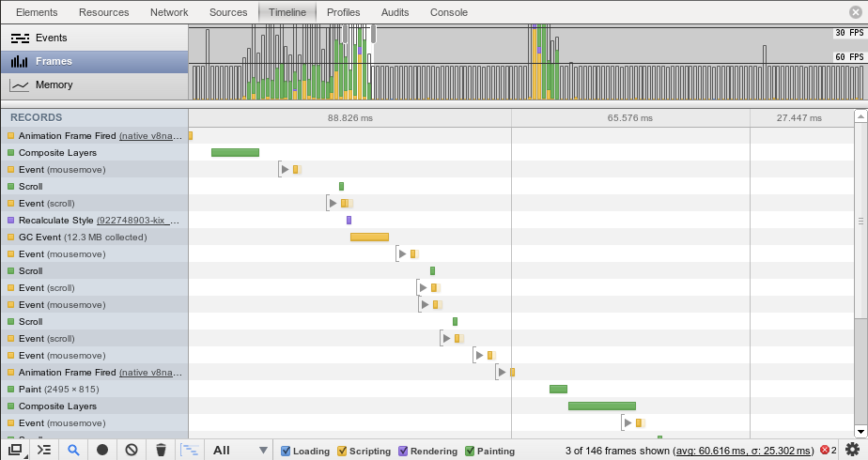Select the first Scroll record row

pos(94,186)
